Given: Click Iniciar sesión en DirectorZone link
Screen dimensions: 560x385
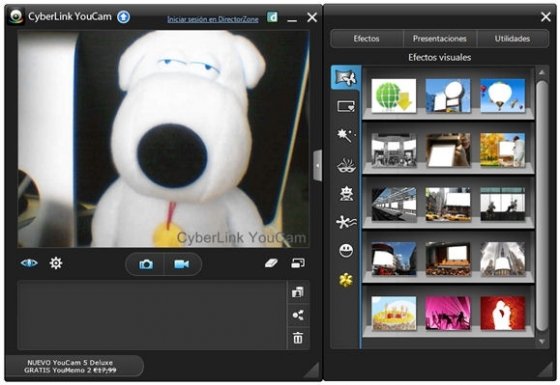Looking at the screenshot, I should click(213, 19).
